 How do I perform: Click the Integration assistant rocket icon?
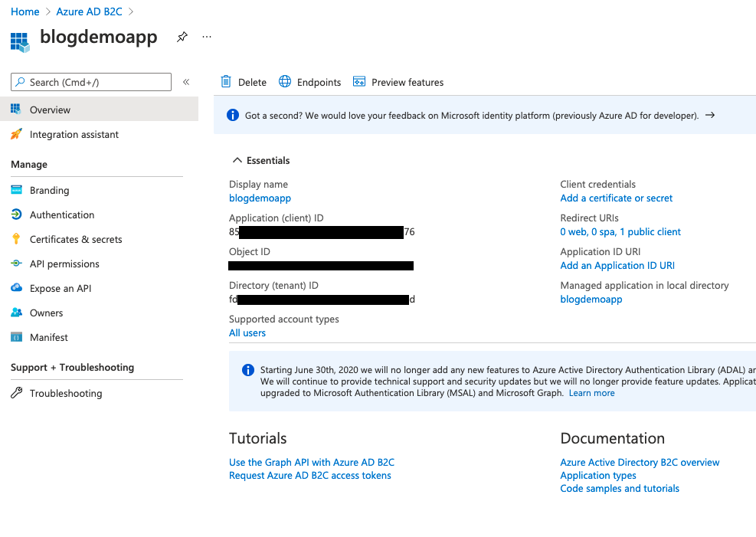(16, 134)
